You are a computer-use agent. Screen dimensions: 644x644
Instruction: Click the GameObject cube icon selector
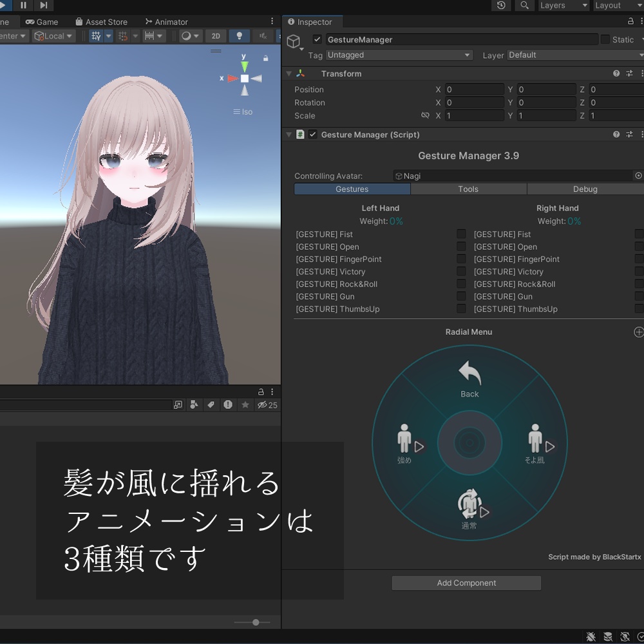294,41
